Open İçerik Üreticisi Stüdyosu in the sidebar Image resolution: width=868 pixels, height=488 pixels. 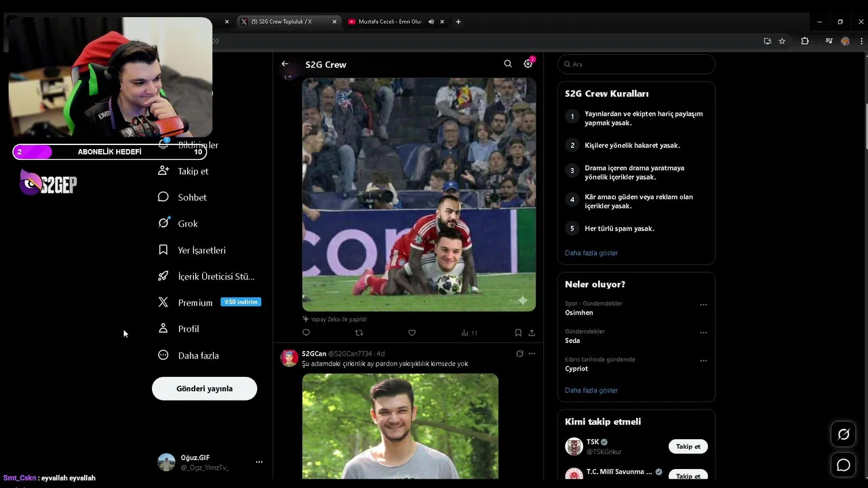pyautogui.click(x=206, y=277)
